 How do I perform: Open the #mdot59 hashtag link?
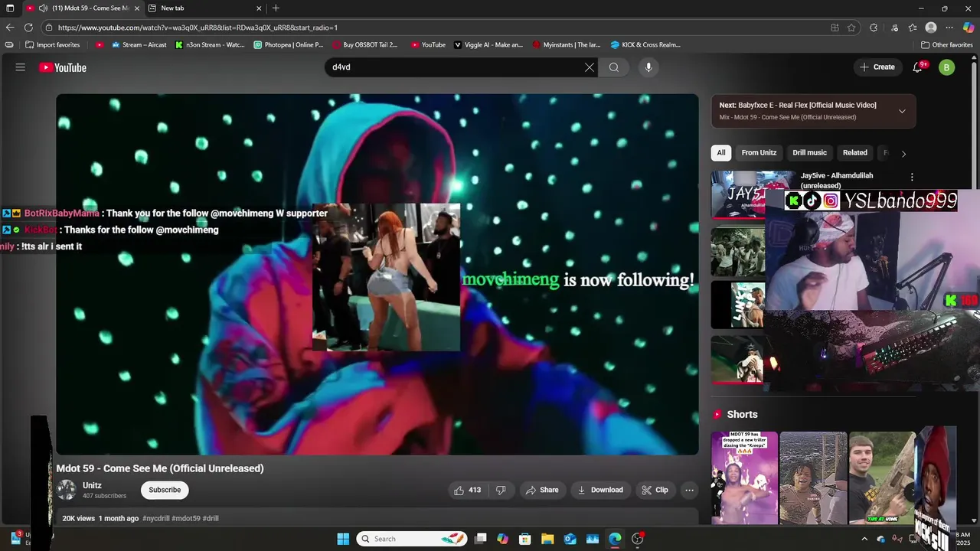click(x=186, y=518)
